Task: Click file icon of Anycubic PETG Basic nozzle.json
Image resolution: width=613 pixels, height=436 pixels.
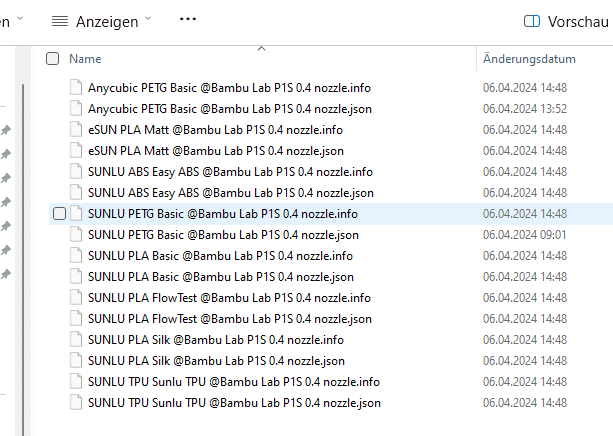Action: click(76, 109)
